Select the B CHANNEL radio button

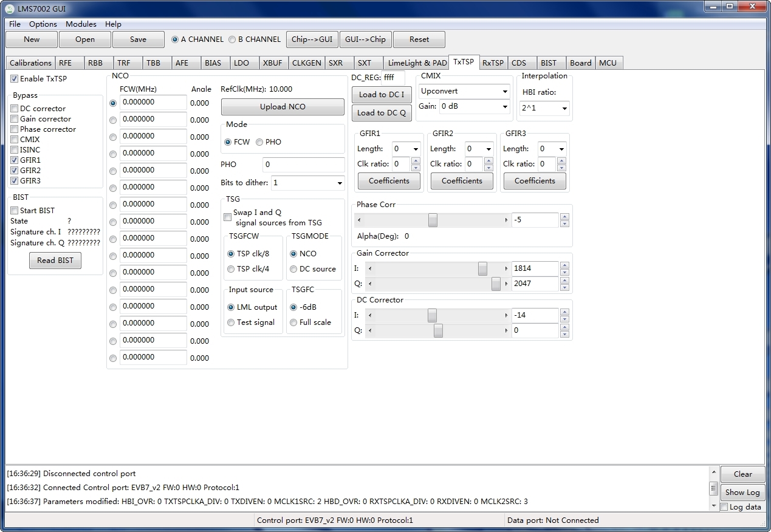click(232, 39)
